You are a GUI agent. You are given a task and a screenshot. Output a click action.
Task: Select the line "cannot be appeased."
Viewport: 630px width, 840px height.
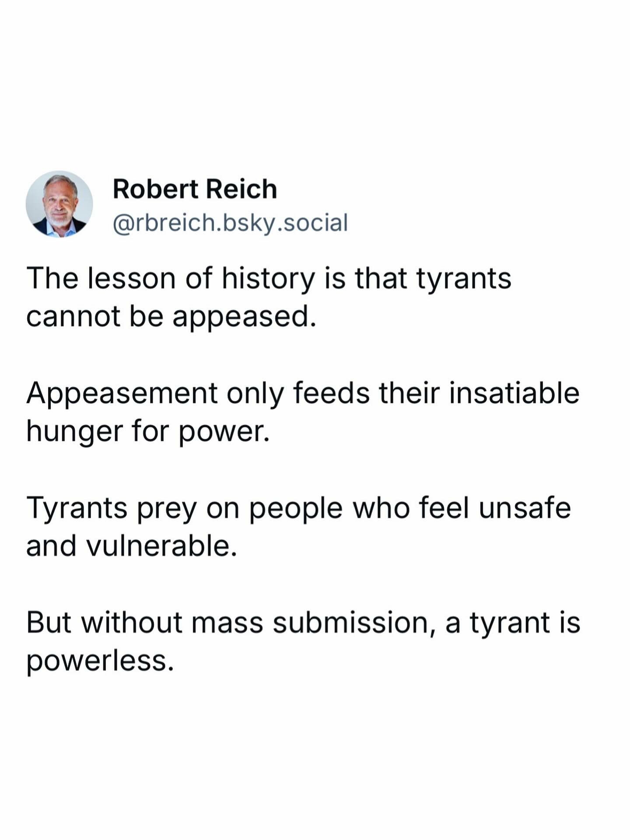(171, 316)
